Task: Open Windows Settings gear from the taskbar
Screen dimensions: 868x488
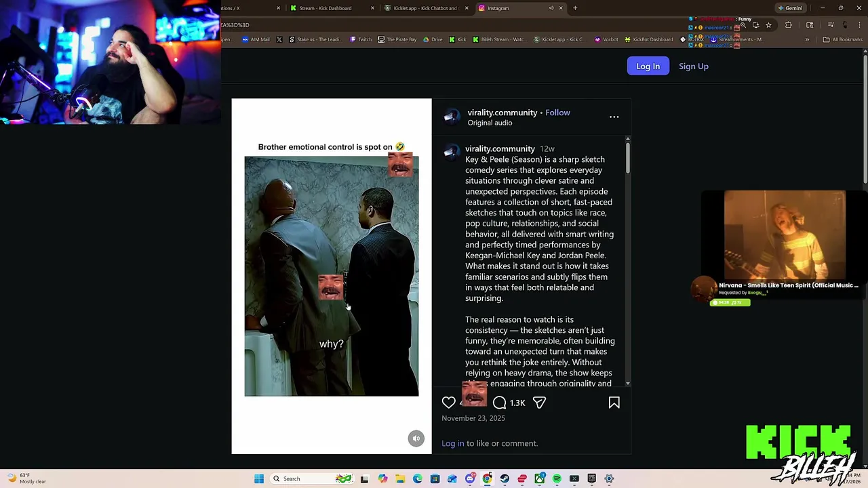Action: point(609,479)
